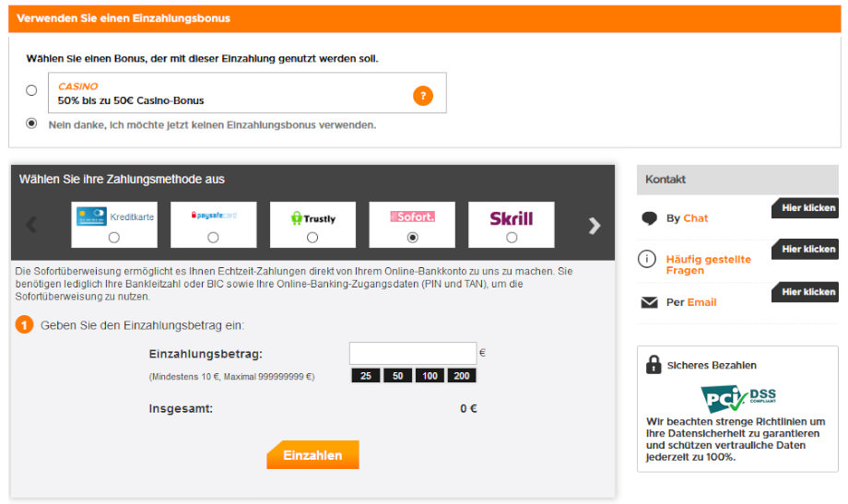Image resolution: width=848 pixels, height=504 pixels.
Task: Click the Trustly logo
Action: pos(313,218)
